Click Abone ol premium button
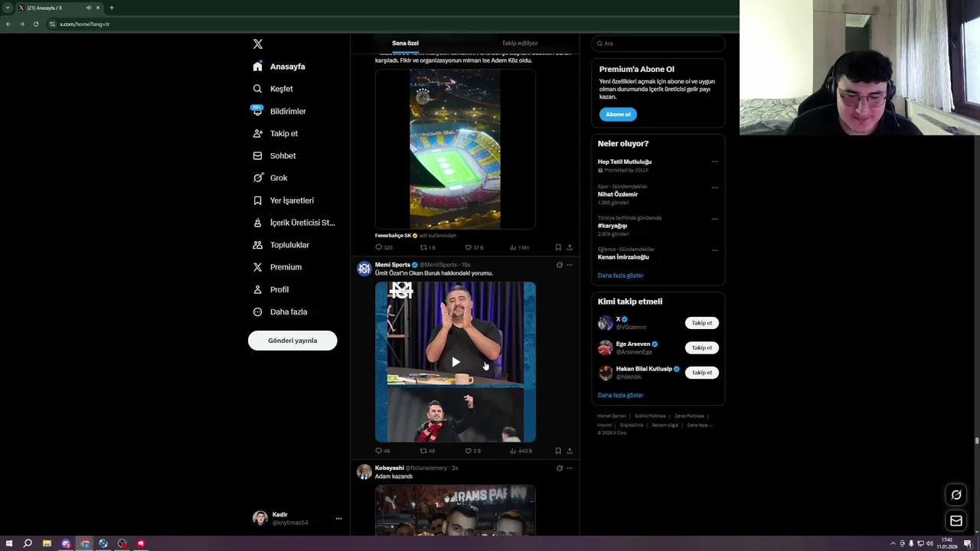Image resolution: width=980 pixels, height=551 pixels. pos(618,115)
